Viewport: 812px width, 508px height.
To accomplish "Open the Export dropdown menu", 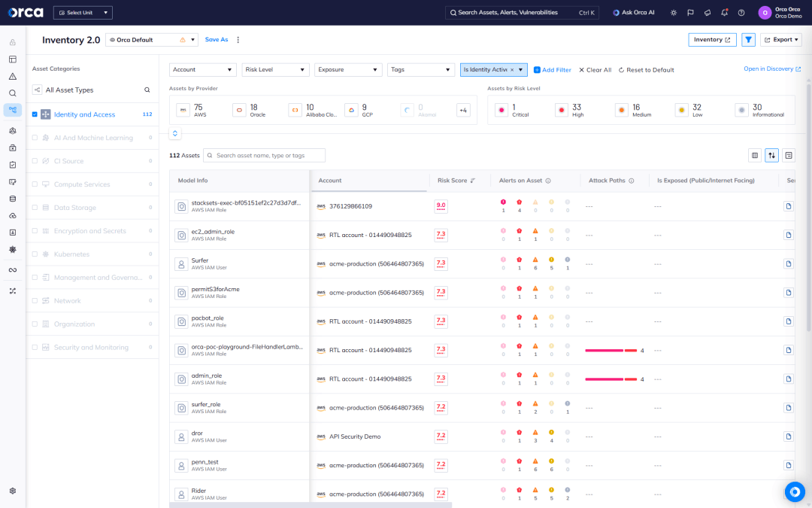I will tap(781, 40).
